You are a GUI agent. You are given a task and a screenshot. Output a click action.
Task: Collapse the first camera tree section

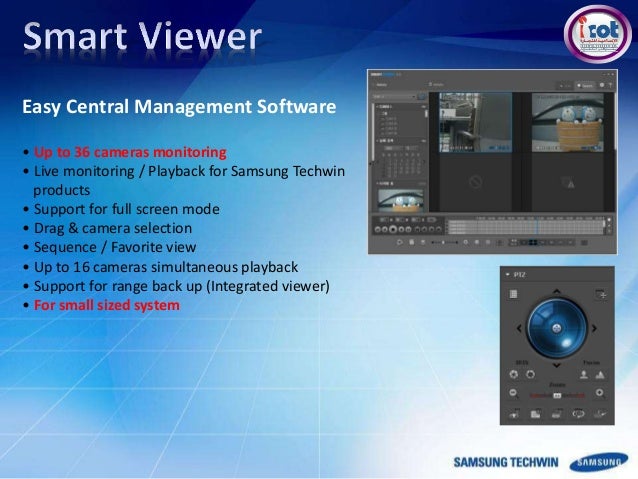(378, 107)
